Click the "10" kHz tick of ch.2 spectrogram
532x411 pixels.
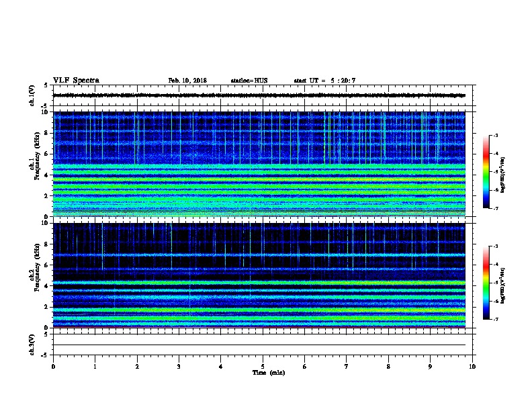[x=46, y=223]
